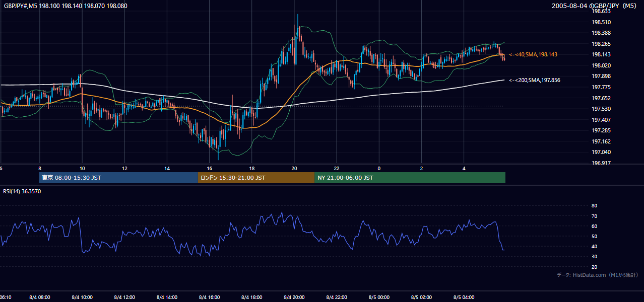Click the hour 16 tick under price chart
The image size is (644, 302).
coord(210,169)
